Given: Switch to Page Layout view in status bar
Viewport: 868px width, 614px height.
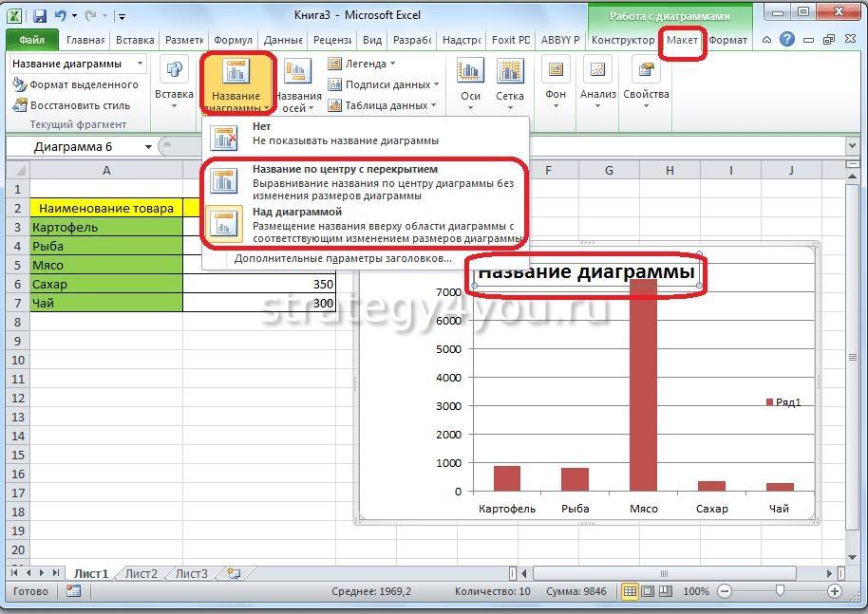Looking at the screenshot, I should point(648,591).
